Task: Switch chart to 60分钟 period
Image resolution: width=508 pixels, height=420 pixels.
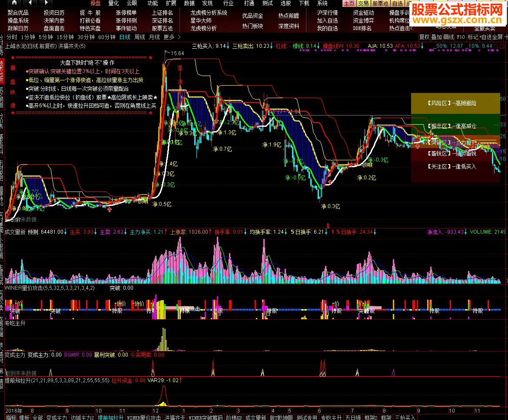Action: pyautogui.click(x=106, y=37)
